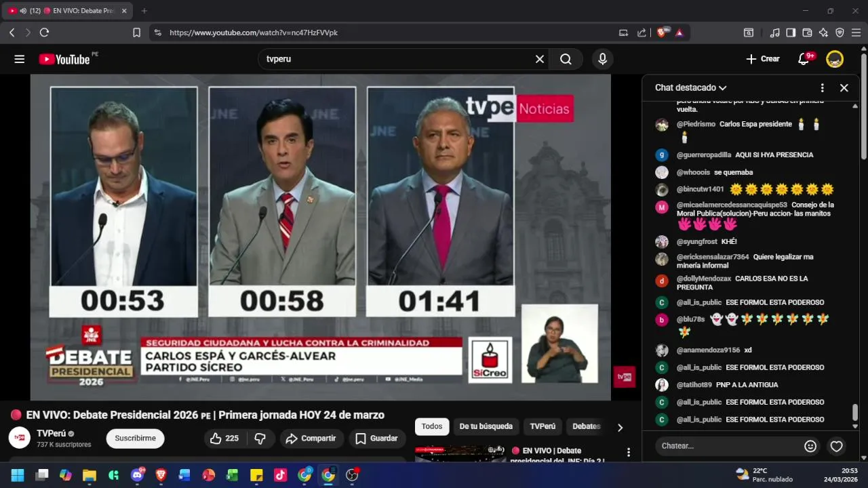Open the media control music icon
The image size is (868, 488).
click(x=774, y=33)
